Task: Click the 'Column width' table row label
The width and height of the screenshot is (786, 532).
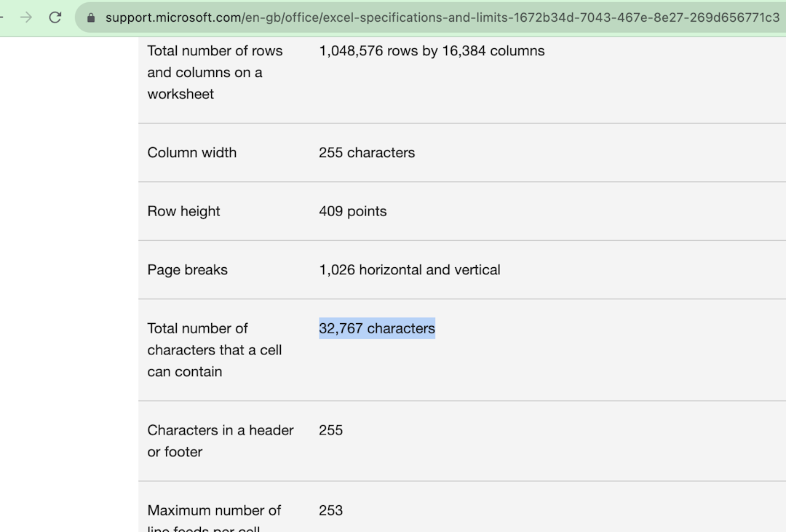Action: [191, 153]
